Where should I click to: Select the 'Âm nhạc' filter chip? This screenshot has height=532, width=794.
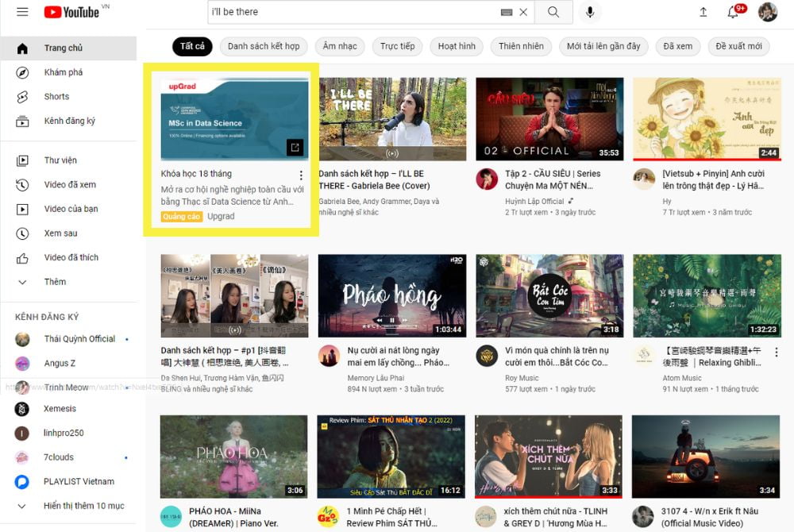340,46
